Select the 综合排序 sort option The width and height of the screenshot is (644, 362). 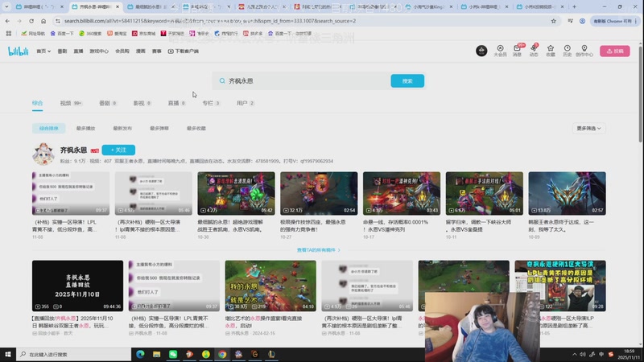click(49, 129)
